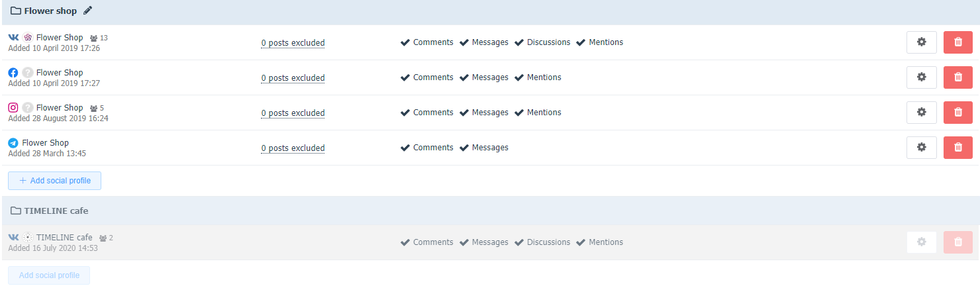This screenshot has height=288, width=980.
Task: Toggle Mentions check on Facebook Flower Shop
Action: point(538,77)
